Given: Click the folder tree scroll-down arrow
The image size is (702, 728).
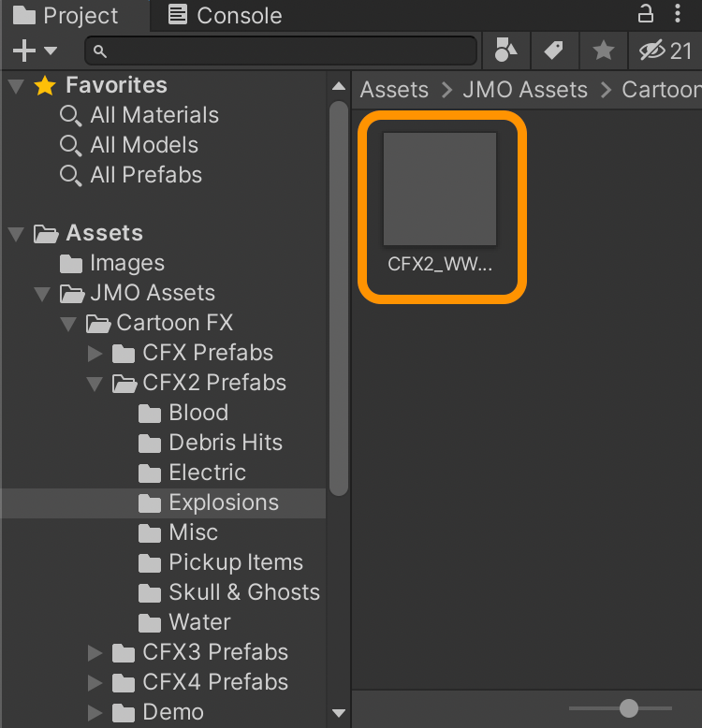Looking at the screenshot, I should pyautogui.click(x=339, y=713).
